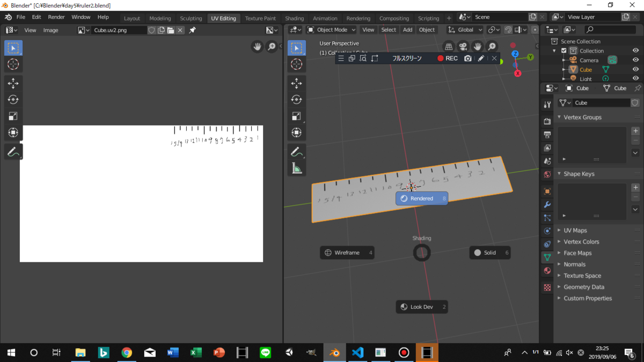Click the red X axis gizmo handle

click(518, 73)
